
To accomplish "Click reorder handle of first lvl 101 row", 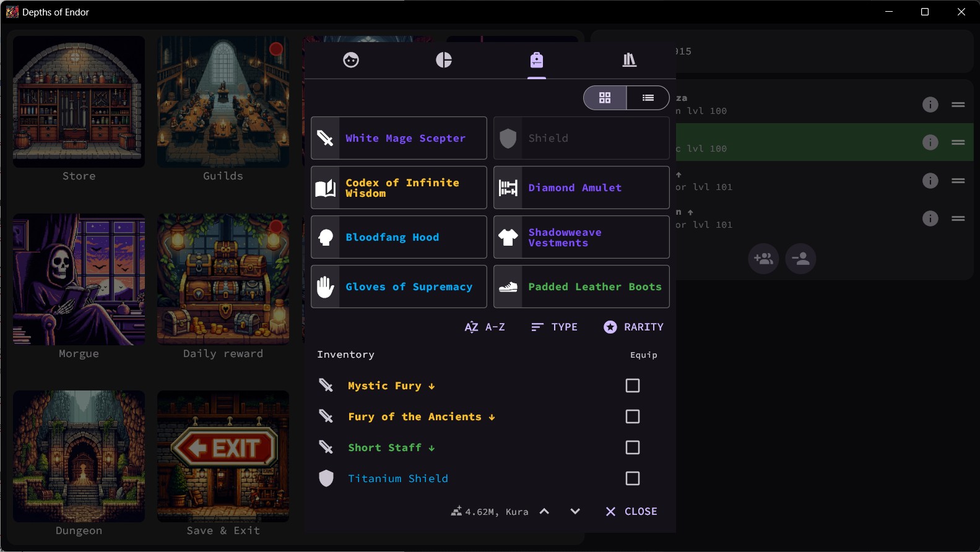I will [958, 181].
